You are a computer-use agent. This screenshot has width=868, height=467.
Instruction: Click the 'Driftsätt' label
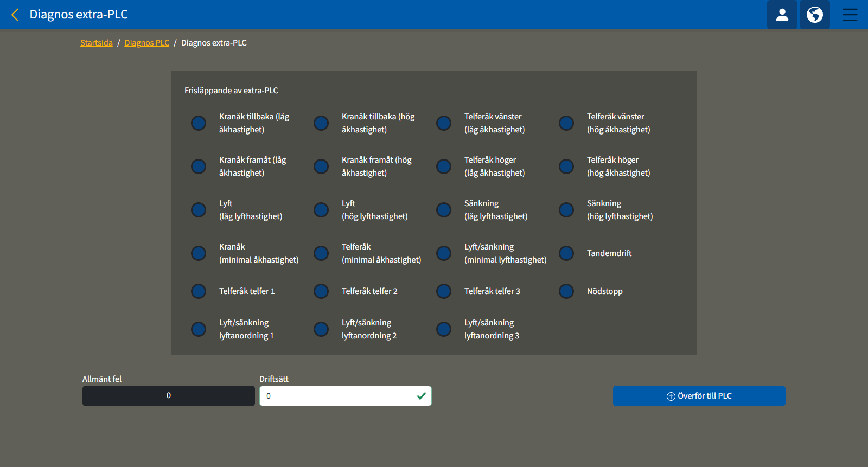pyautogui.click(x=274, y=379)
